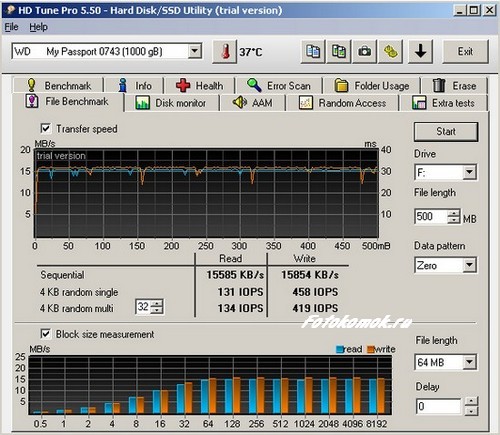Click the copy screenshot to clipboard icon
The height and width of the screenshot is (435, 500).
point(339,52)
